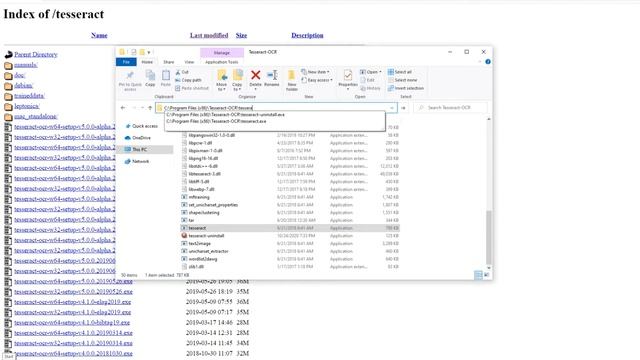Switch to the Home tab
Viewport: 640px width, 360px height.
click(147, 62)
